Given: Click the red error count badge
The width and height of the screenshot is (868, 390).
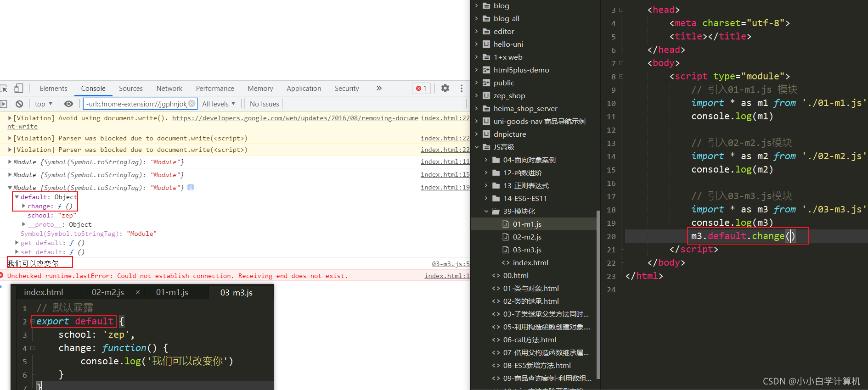Looking at the screenshot, I should tap(421, 88).
